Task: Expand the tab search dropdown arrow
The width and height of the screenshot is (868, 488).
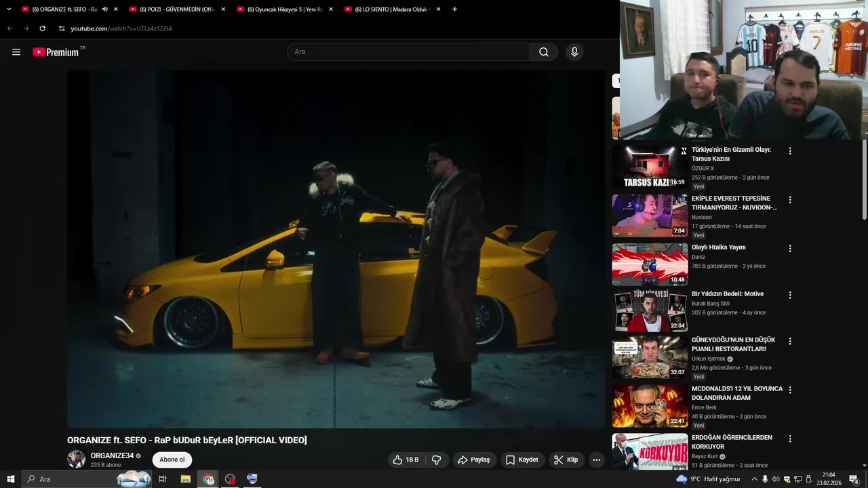Action: coord(9,9)
